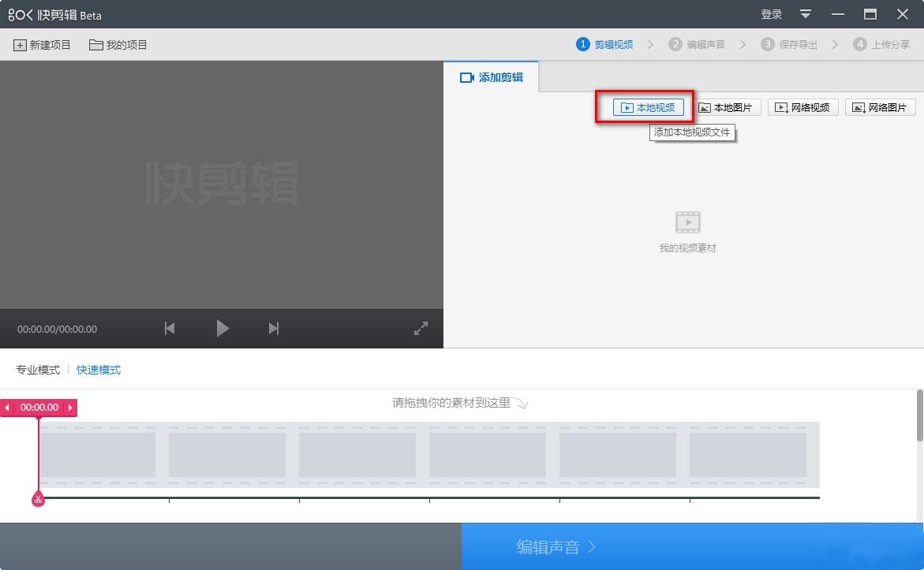The width and height of the screenshot is (924, 570).
Task: Click the 网络视频 network video download icon
Action: (781, 106)
